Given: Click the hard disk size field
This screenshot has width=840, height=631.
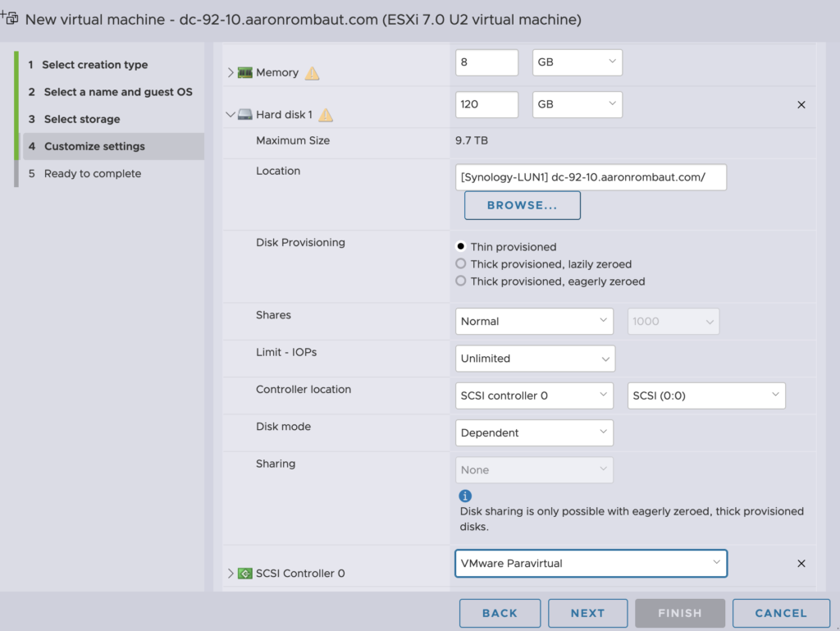Looking at the screenshot, I should [486, 105].
